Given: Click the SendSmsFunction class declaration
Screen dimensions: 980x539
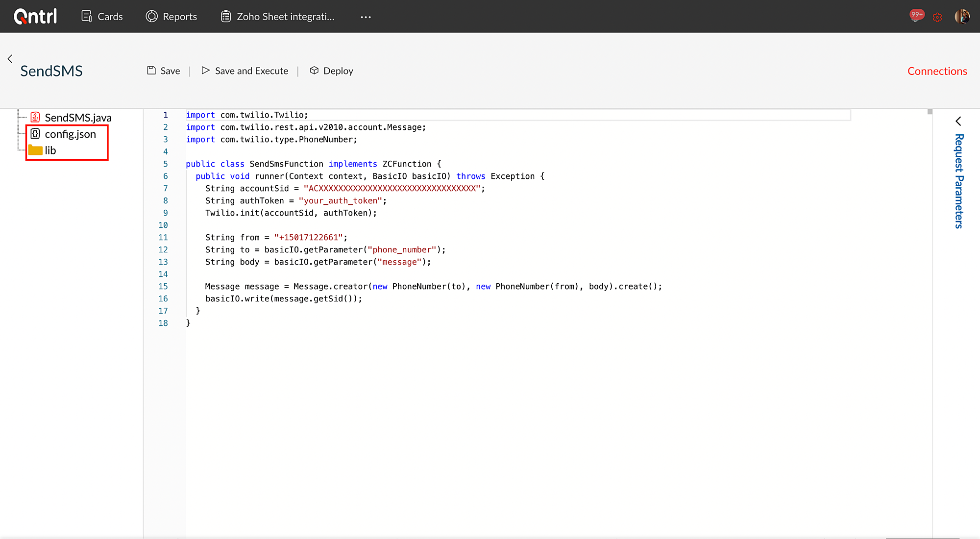Looking at the screenshot, I should coord(314,164).
